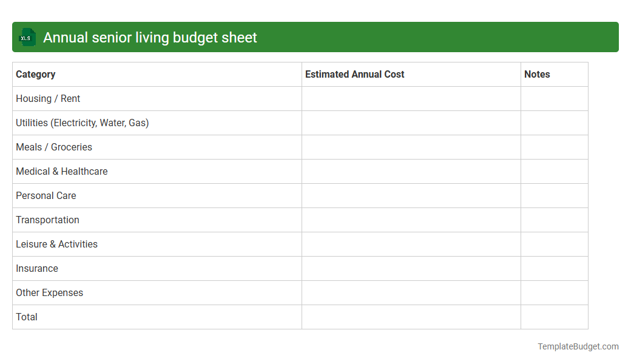Click the Personal Care category label
This screenshot has height=364, width=631.
point(46,195)
